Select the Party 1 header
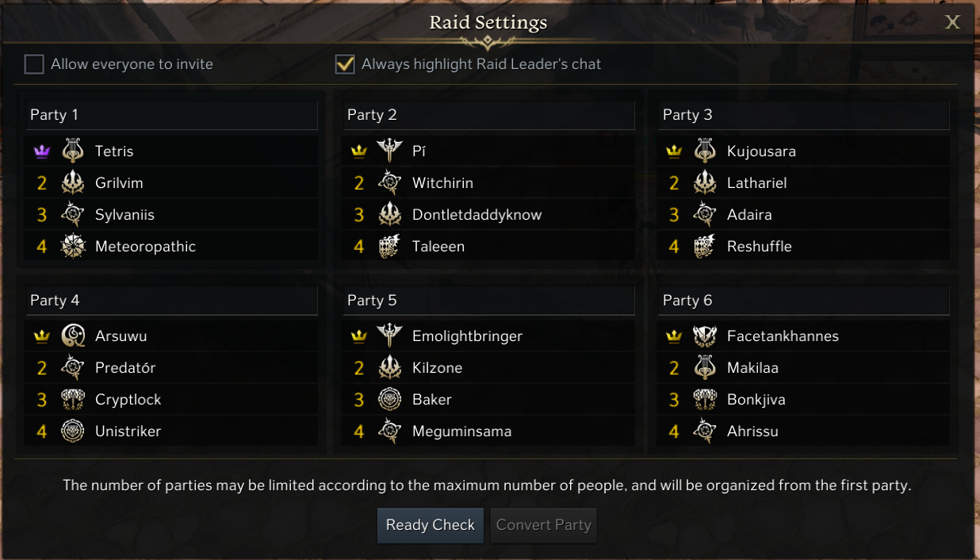 click(171, 115)
